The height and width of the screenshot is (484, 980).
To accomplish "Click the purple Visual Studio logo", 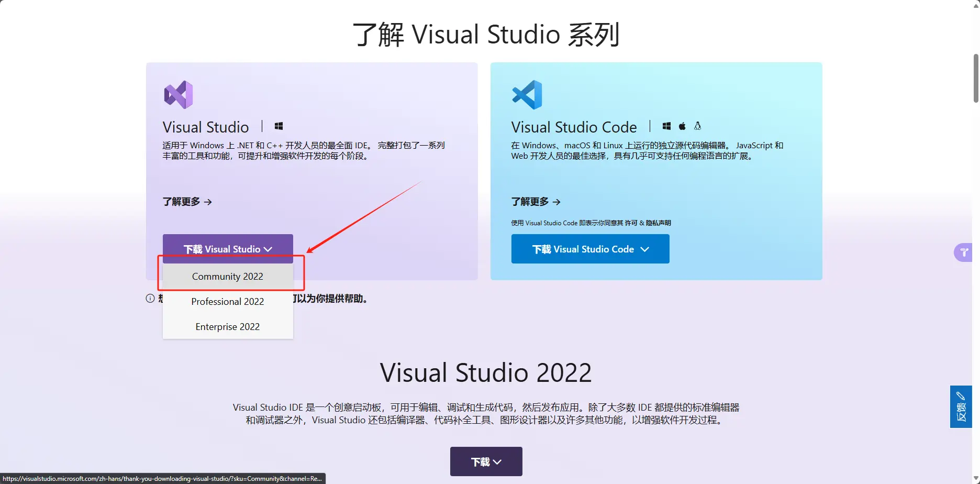I will (179, 95).
